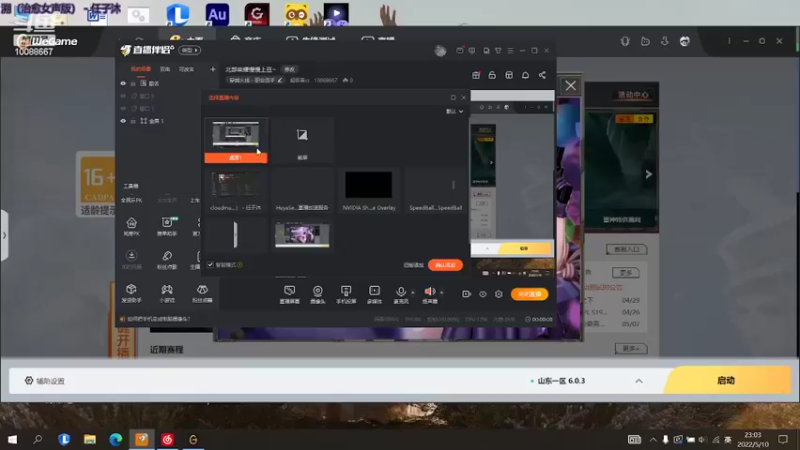Open the toolbox icon with new badge
Viewport: 800px width, 450px height.
(167, 226)
